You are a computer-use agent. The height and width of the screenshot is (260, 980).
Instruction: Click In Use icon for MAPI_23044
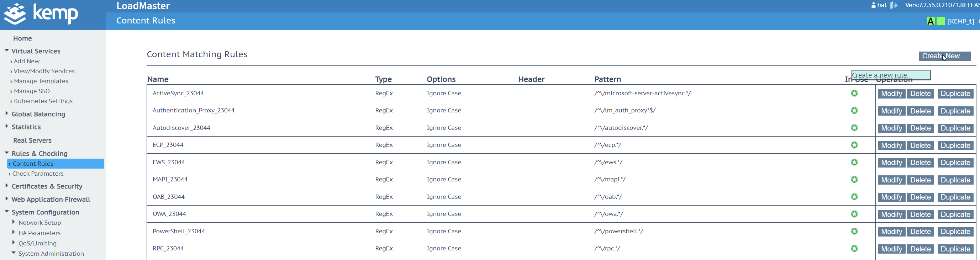point(854,179)
